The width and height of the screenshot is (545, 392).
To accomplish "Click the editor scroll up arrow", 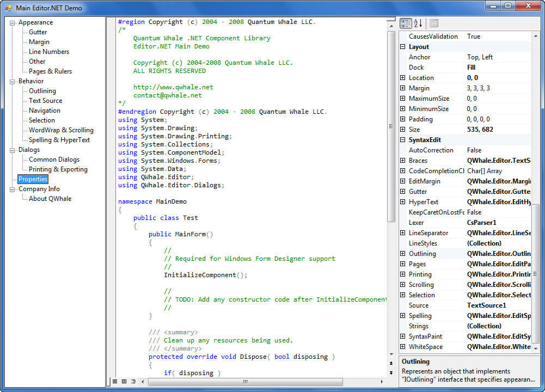I will click(391, 26).
